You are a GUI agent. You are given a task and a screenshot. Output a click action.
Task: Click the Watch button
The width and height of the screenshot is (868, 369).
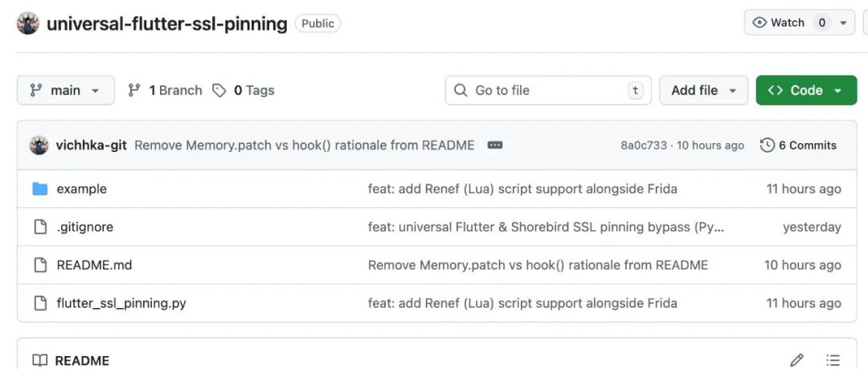779,23
